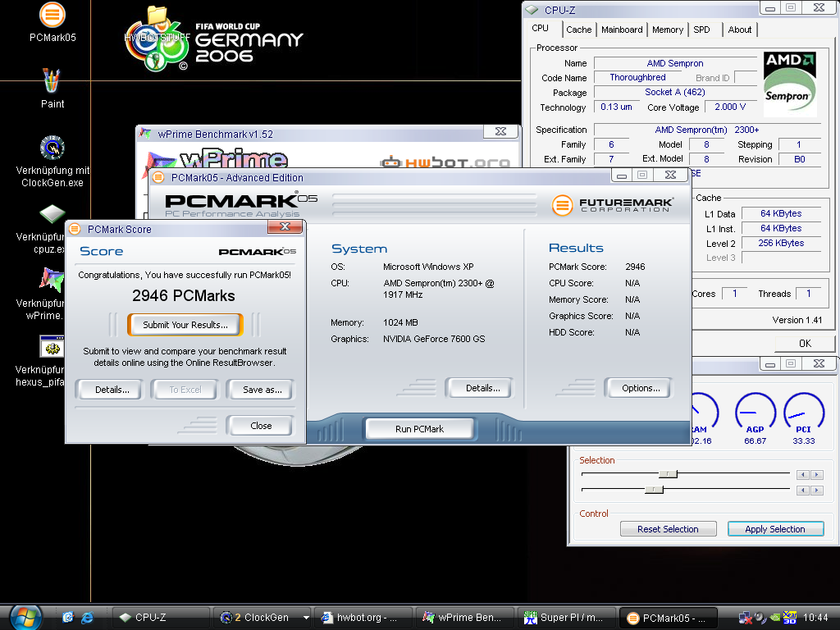This screenshot has height=630, width=840.
Task: Switch to wPrime Benchmark taskbar button
Action: tap(464, 618)
